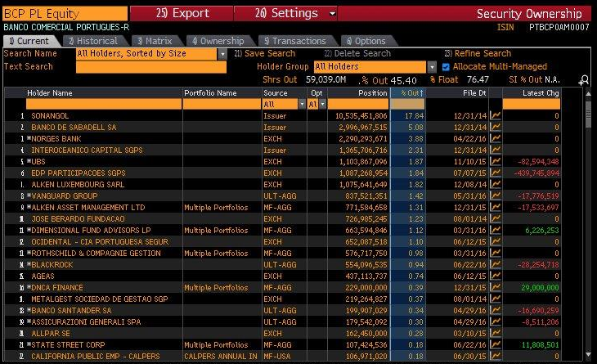
Task: Switch to Matrix tab
Action: click(x=155, y=41)
